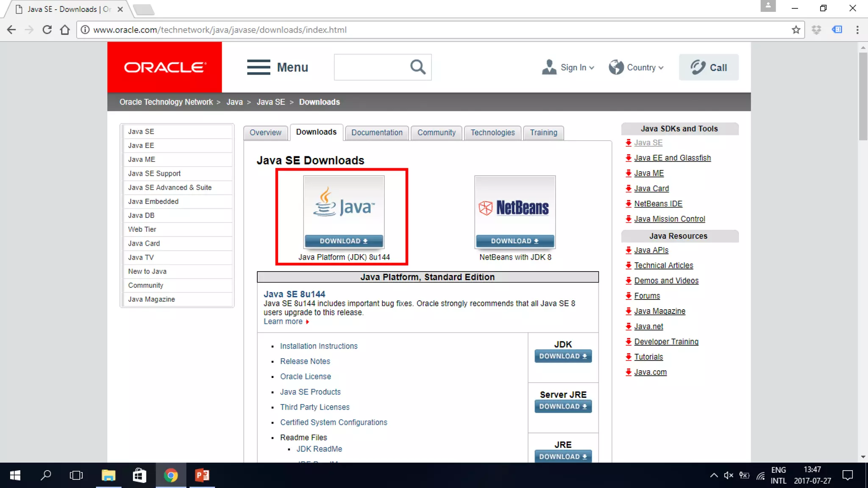Open Windows taskbar search
Screen dimensions: 868x488
pyautogui.click(x=46, y=475)
